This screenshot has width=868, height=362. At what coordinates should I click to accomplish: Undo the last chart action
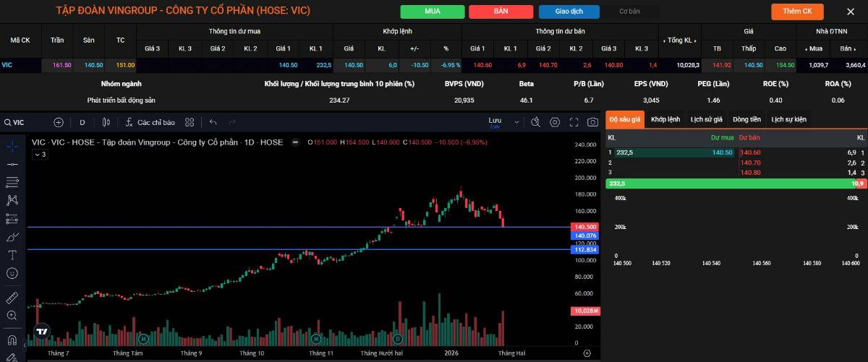[x=213, y=122]
